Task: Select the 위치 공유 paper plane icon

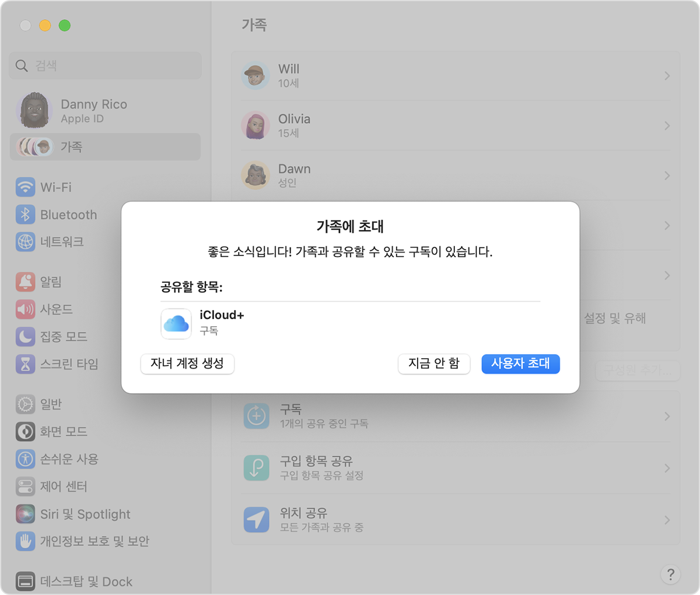Action: click(x=256, y=519)
